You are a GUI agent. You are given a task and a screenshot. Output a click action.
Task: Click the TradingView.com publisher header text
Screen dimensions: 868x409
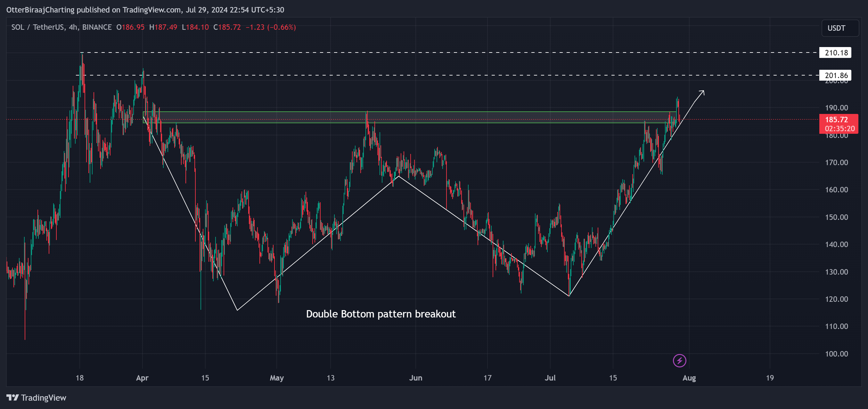tap(151, 10)
